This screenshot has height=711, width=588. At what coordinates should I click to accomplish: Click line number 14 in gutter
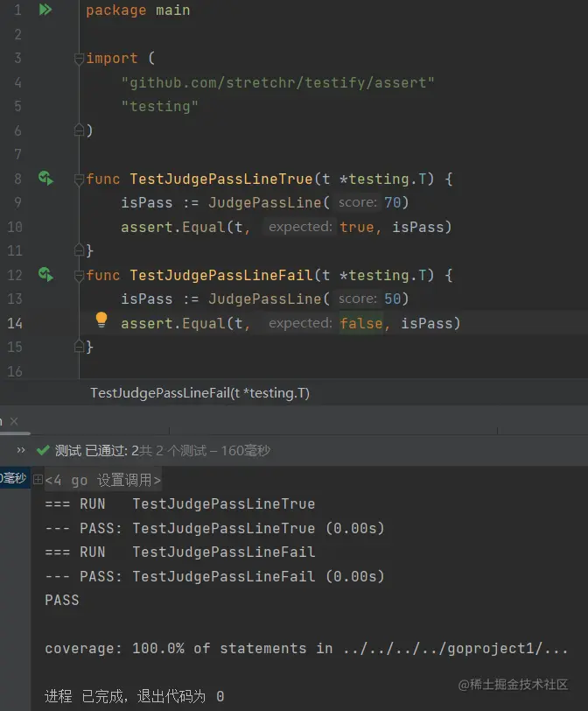[15, 323]
